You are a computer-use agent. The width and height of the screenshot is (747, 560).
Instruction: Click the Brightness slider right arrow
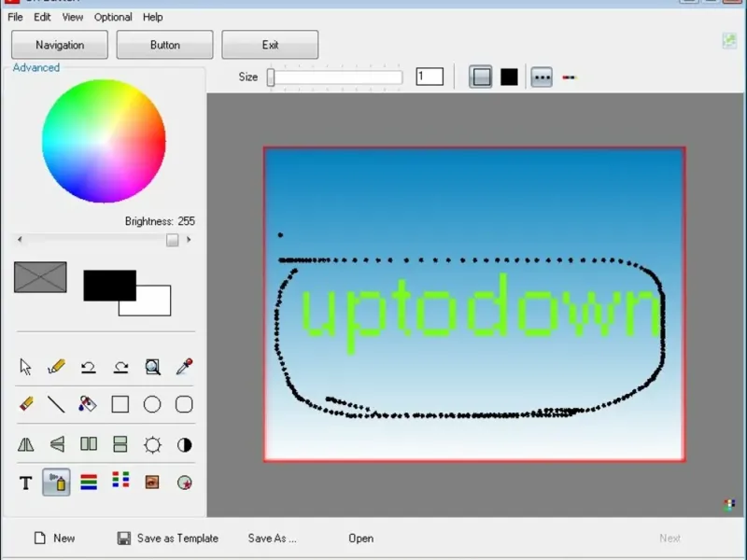click(x=189, y=240)
